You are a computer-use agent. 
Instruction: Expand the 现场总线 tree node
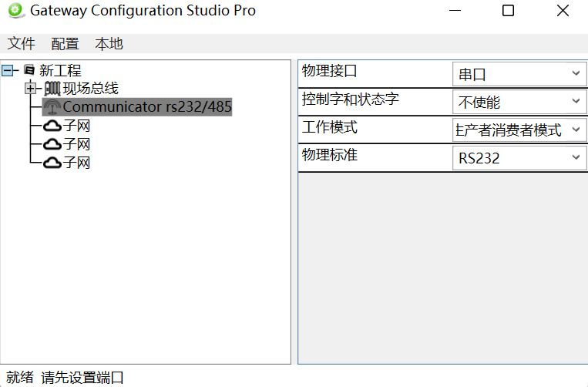coord(31,89)
